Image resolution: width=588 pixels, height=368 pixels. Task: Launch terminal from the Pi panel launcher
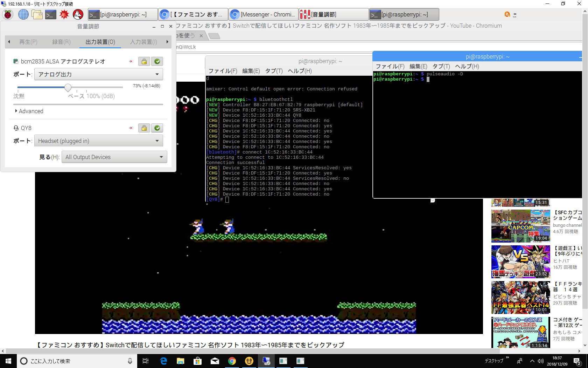pos(51,14)
